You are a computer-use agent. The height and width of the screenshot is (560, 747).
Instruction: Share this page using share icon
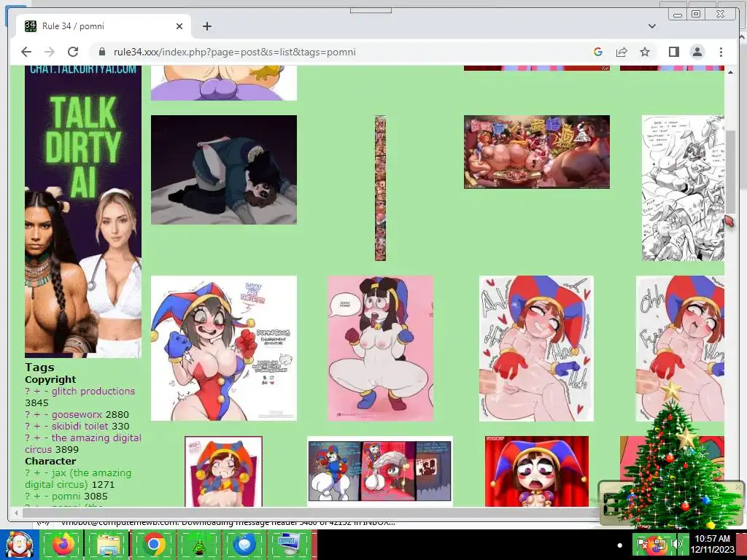tap(622, 52)
